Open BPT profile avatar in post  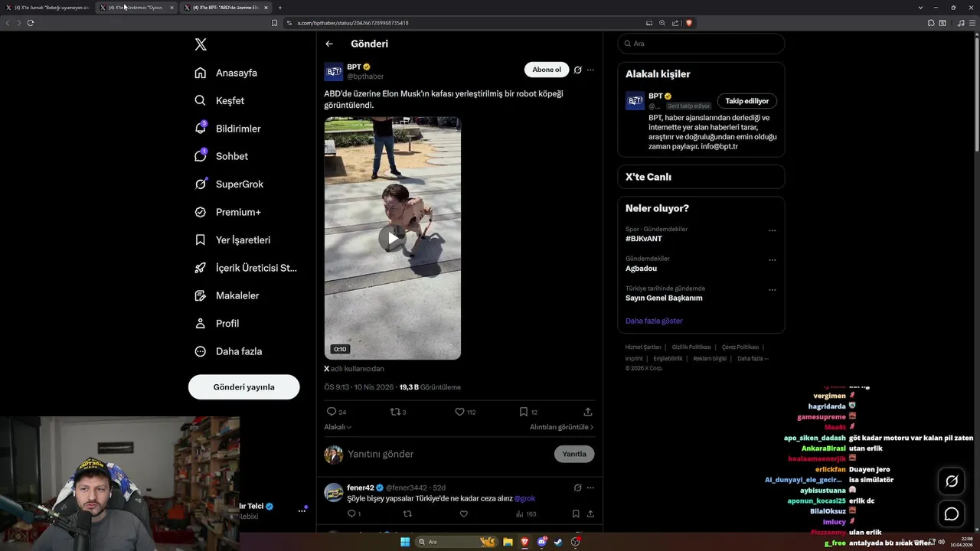(x=334, y=72)
